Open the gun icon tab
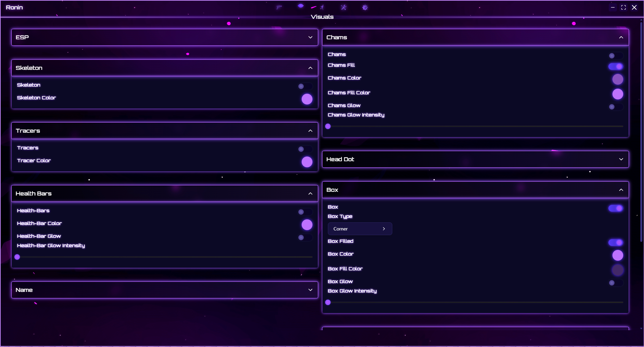This screenshot has height=347, width=644. [279, 7]
